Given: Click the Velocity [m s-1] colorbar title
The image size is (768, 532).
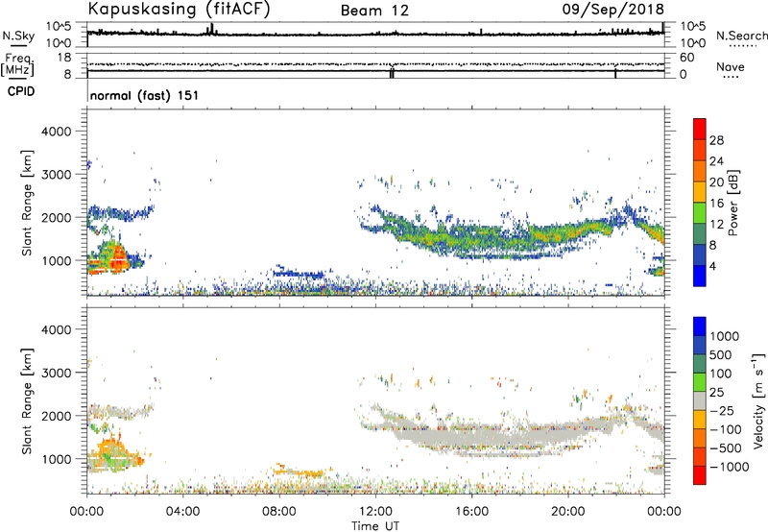Looking at the screenshot, I should tap(758, 400).
